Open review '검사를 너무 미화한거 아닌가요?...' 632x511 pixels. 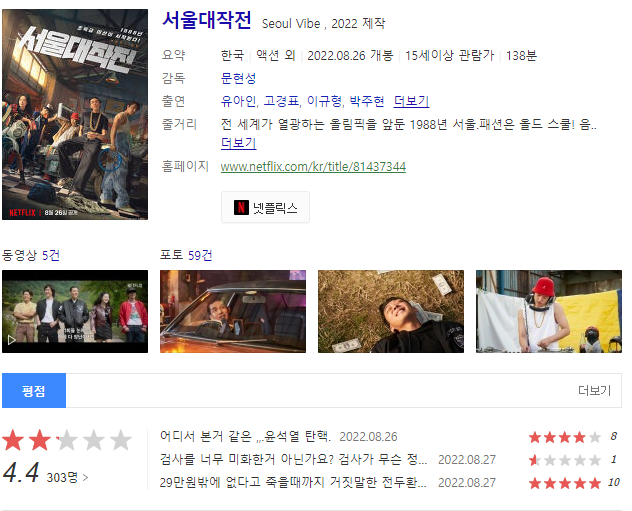click(293, 459)
